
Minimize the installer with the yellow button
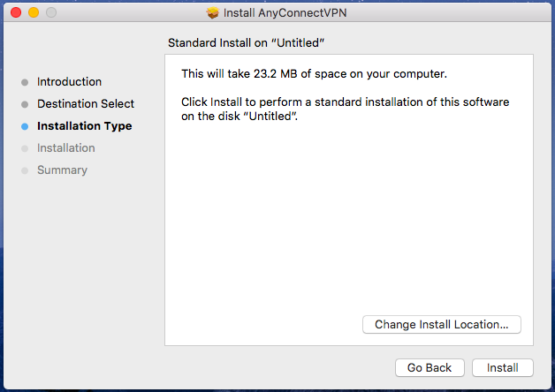tap(34, 13)
